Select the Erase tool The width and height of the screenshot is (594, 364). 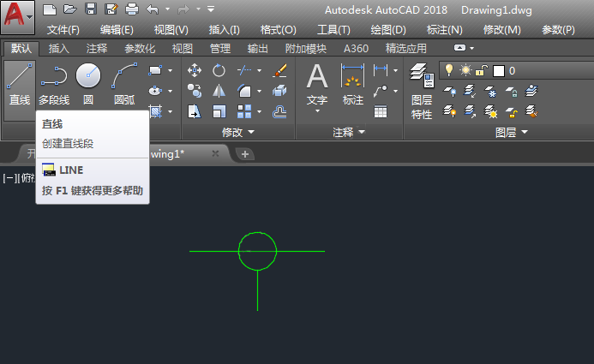click(279, 70)
